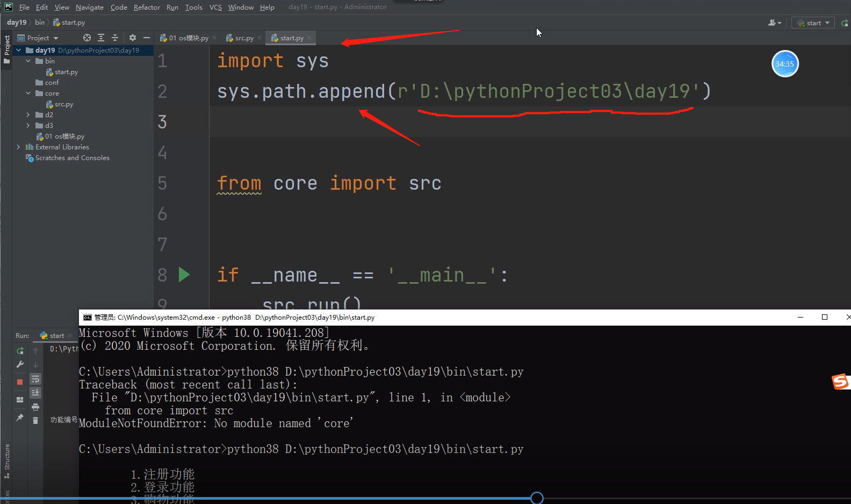Expand the d3 folder
851x504 pixels.
pyautogui.click(x=28, y=125)
